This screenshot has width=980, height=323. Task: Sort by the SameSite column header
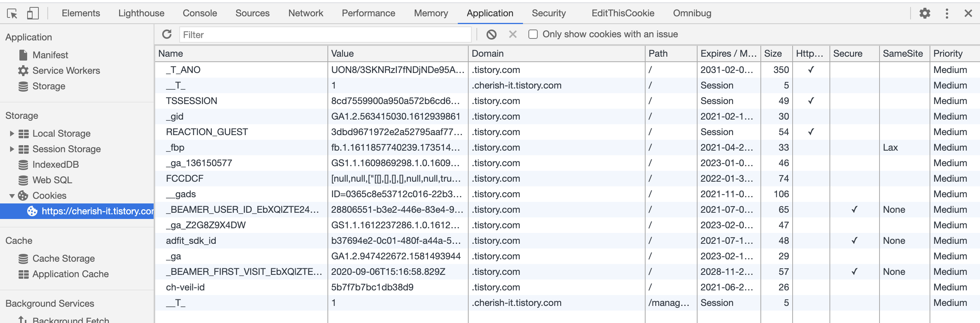(905, 54)
